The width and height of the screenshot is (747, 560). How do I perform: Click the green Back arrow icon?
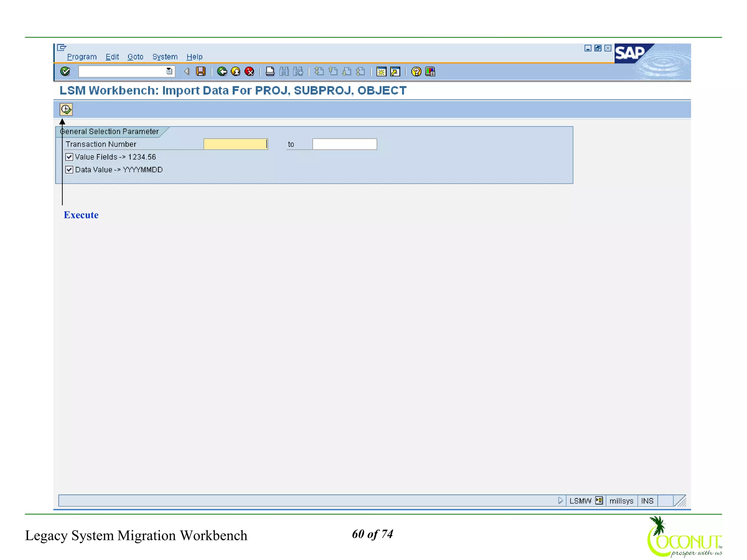(222, 71)
